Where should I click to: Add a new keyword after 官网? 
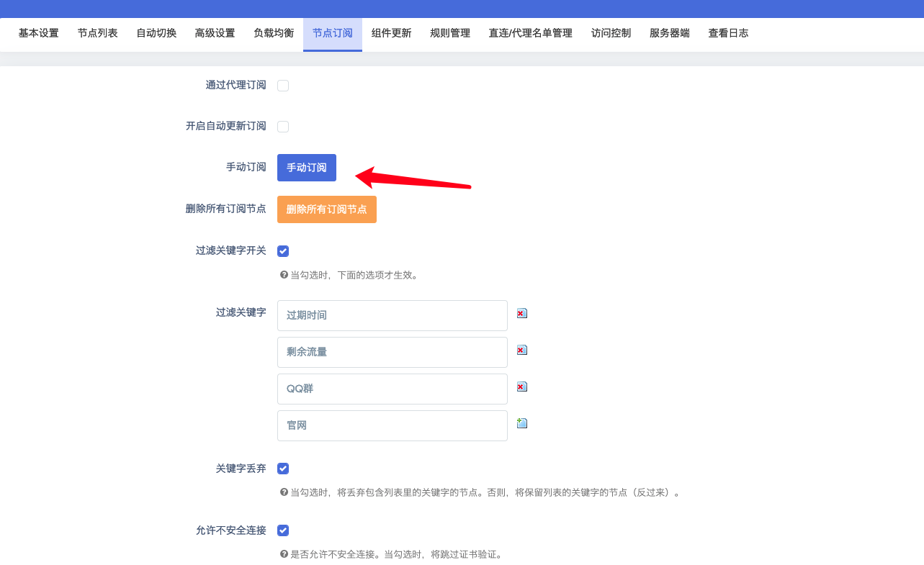click(522, 423)
